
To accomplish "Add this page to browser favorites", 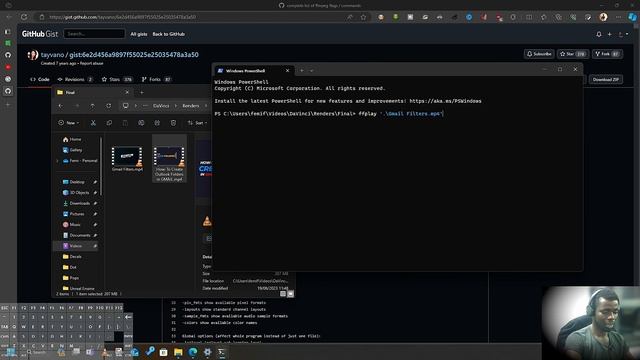I will (x=363, y=17).
